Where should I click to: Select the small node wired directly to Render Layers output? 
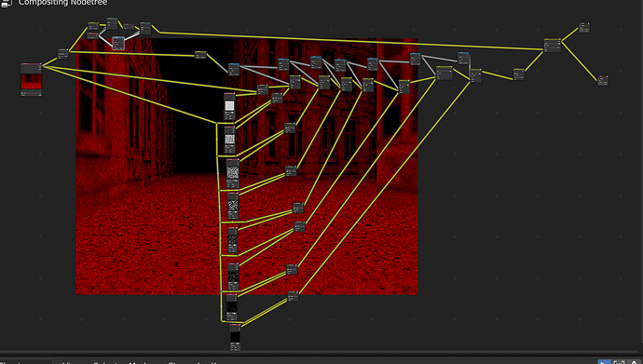click(x=62, y=54)
